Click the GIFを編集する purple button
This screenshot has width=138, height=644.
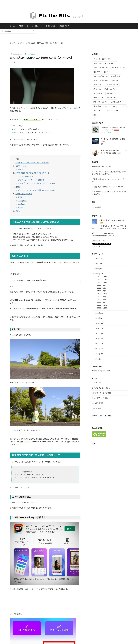pyautogui.click(x=27, y=628)
